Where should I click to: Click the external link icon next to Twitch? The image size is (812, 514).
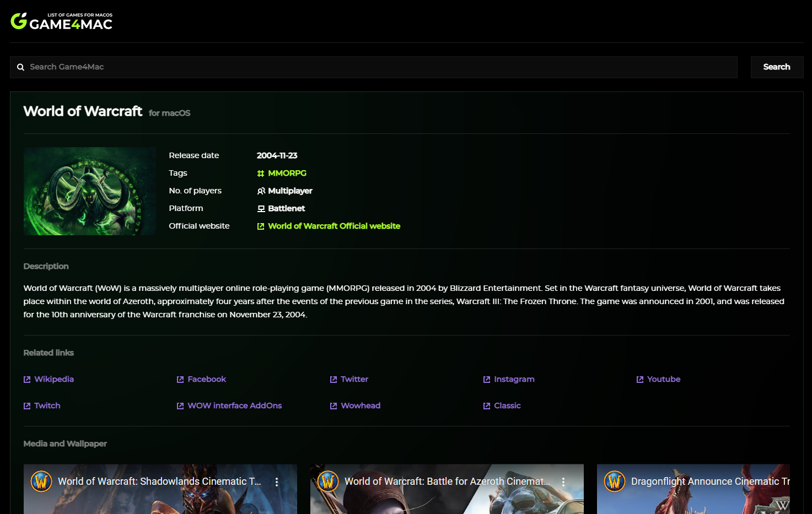(27, 406)
